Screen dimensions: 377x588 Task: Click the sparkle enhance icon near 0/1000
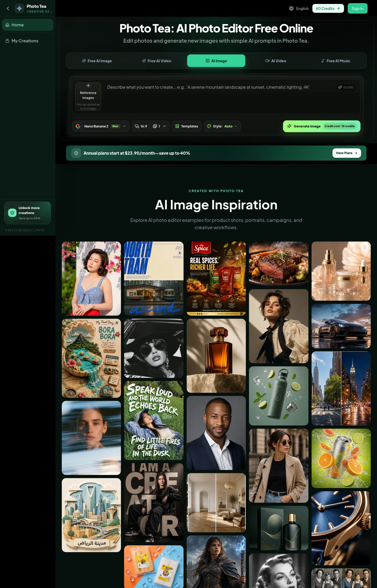click(340, 87)
